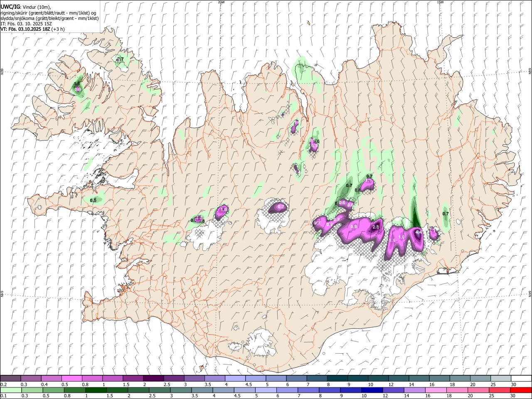
Task: Click the bright red 30 swatch in lower scale
Action: (521, 390)
